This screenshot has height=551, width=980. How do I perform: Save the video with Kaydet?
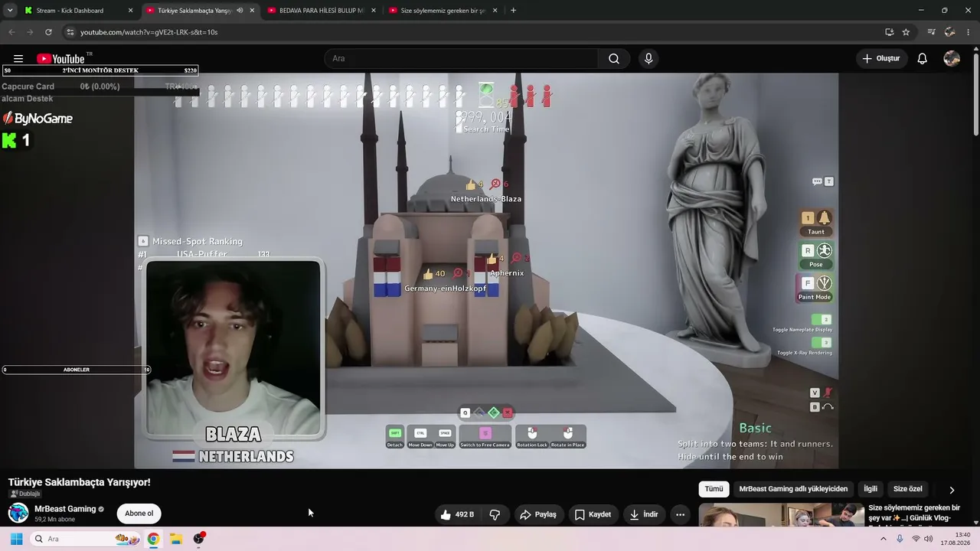pos(593,514)
